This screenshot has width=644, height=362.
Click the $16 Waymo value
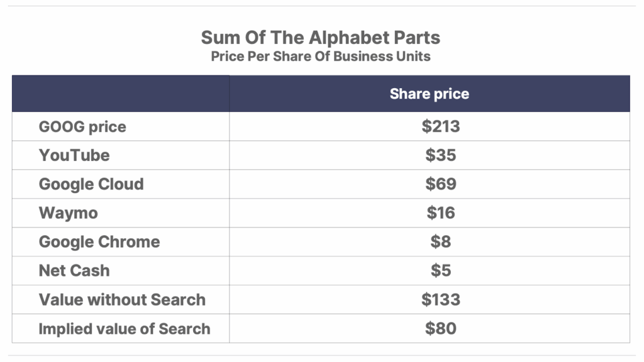point(441,213)
